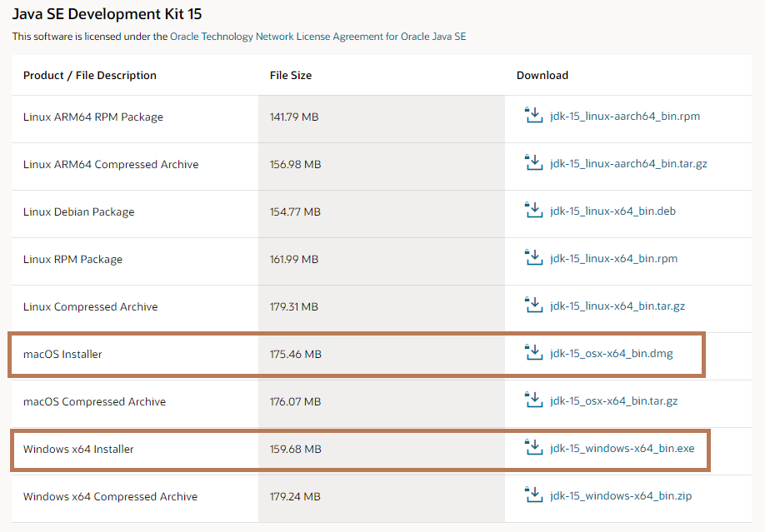
Task: Click download icon beside jdk-15_windows-x64_bin.zip
Action: pos(533,495)
